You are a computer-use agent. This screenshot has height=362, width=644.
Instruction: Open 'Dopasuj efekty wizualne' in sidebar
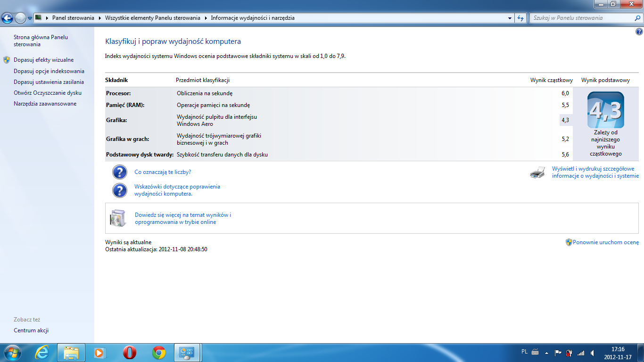[43, 60]
